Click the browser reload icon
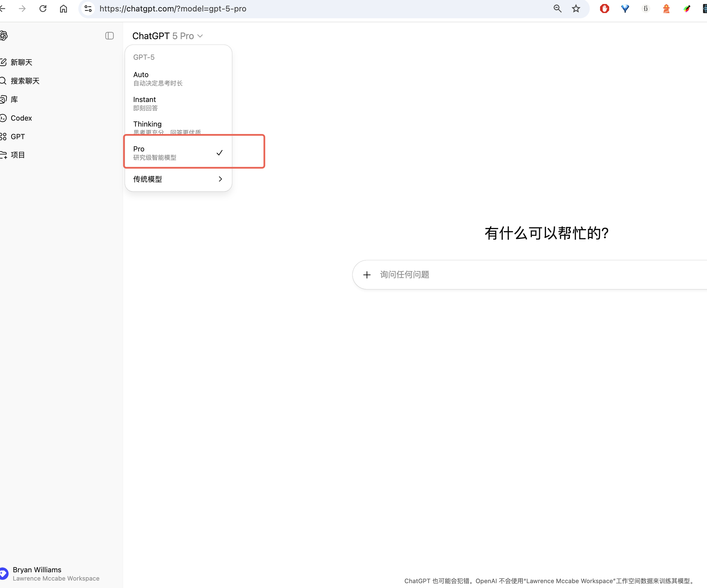This screenshot has width=707, height=588. tap(43, 8)
